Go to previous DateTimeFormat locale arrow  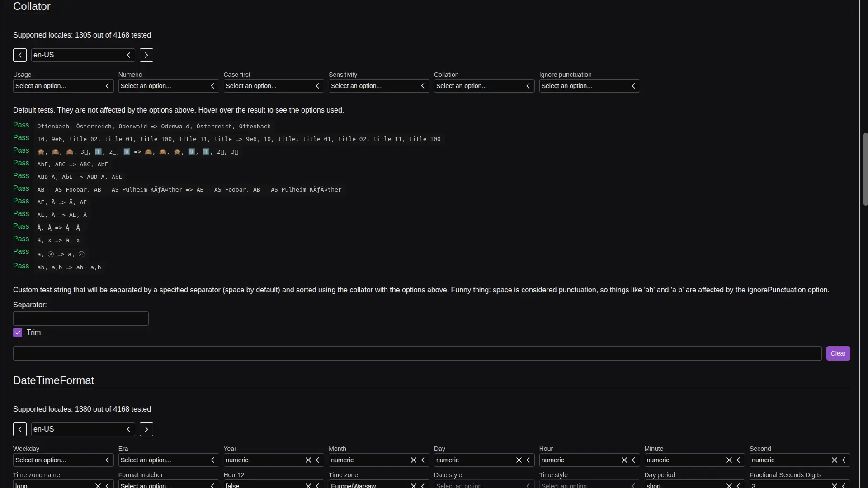[x=20, y=429]
